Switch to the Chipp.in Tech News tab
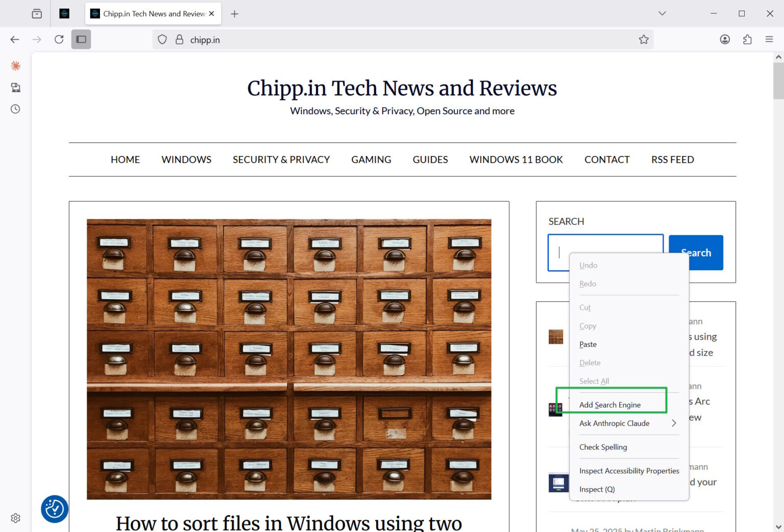 click(153, 14)
